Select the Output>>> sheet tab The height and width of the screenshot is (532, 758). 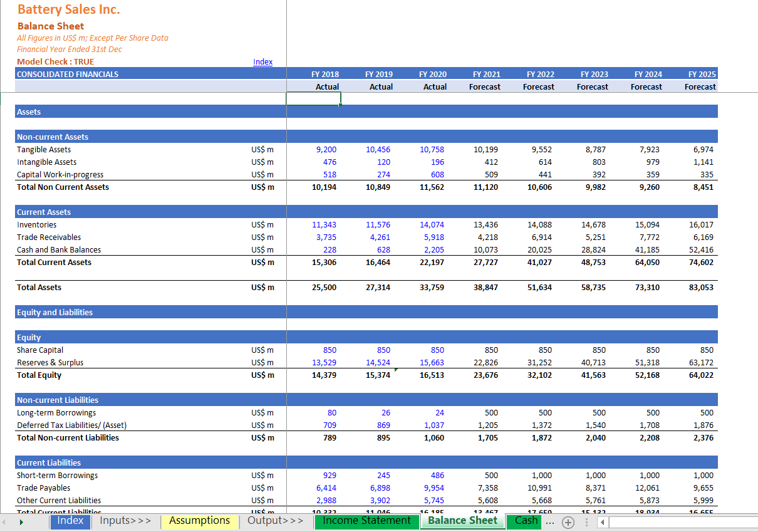pos(276,521)
